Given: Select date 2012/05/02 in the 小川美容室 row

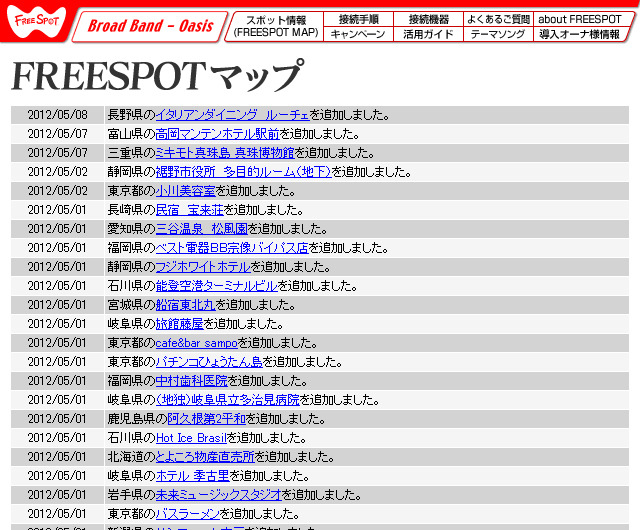Looking at the screenshot, I should coord(58,191).
